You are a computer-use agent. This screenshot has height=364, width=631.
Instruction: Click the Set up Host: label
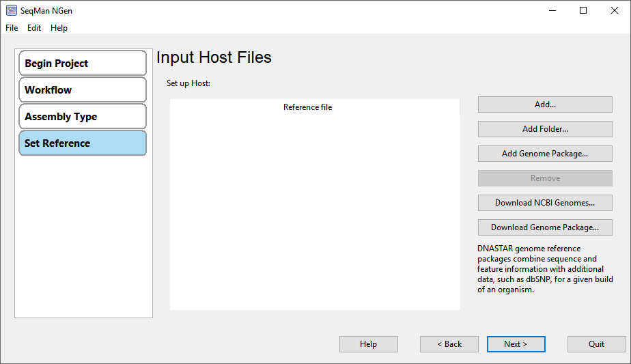click(x=188, y=83)
